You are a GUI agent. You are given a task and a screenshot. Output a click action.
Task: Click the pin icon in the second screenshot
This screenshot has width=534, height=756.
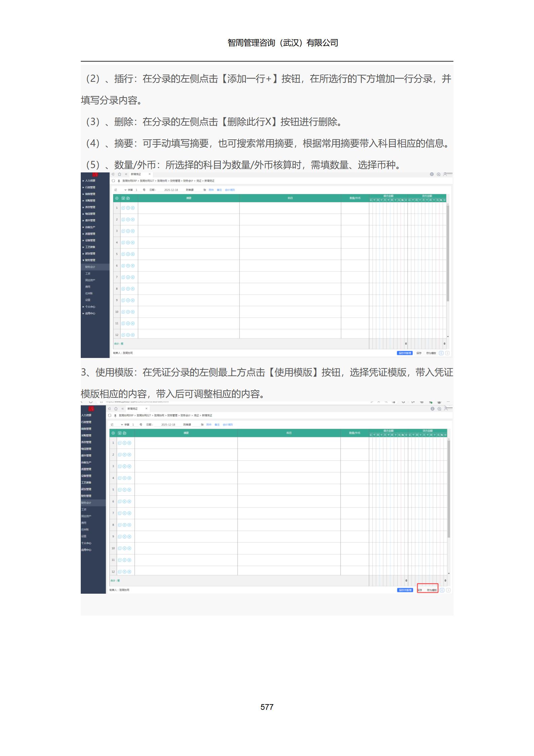pos(115,416)
